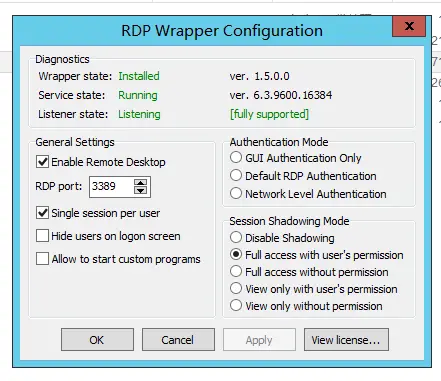The image size is (441, 381).
Task: Dismiss dialog with Cancel button
Action: pyautogui.click(x=178, y=340)
